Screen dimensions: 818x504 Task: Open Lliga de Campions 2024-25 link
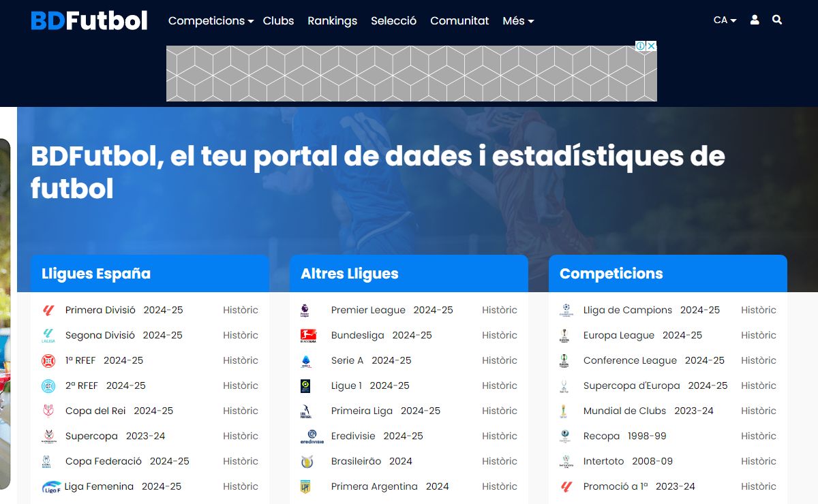pos(652,310)
